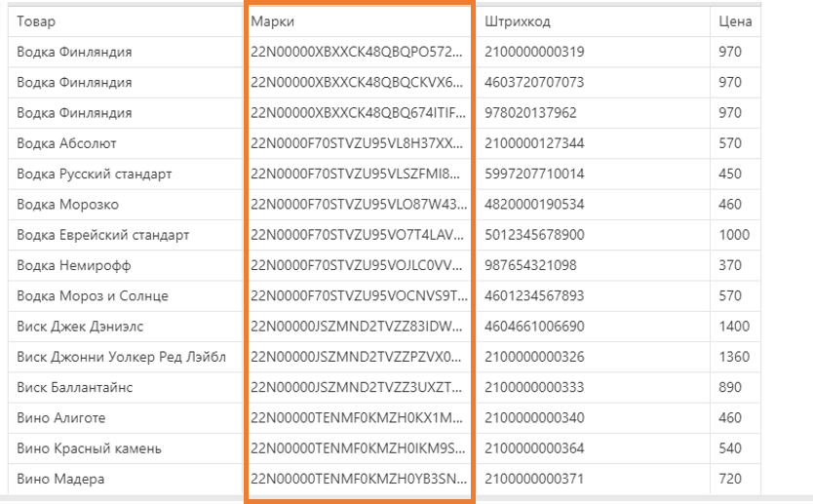This screenshot has width=813, height=504.
Task: Click barcode 4604661006690
Action: coord(534,327)
